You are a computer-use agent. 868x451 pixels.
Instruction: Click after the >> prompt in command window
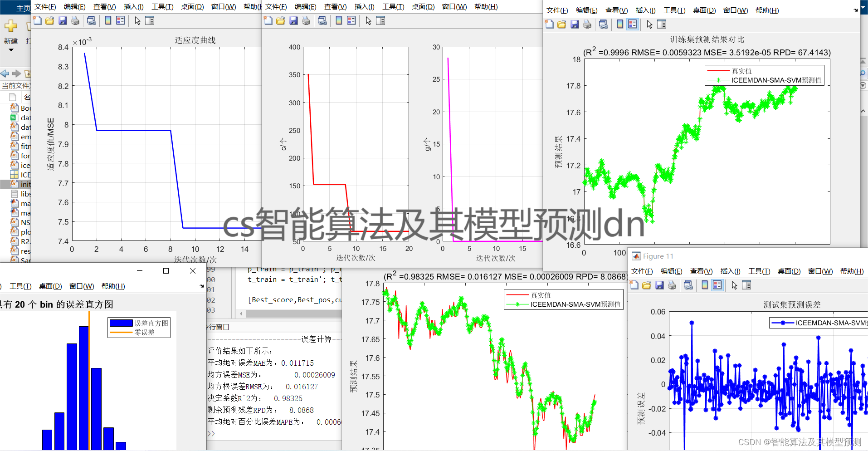click(221, 433)
